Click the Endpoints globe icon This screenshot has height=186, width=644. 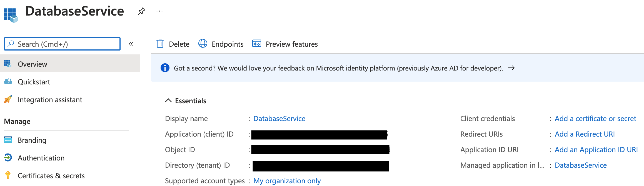click(203, 44)
